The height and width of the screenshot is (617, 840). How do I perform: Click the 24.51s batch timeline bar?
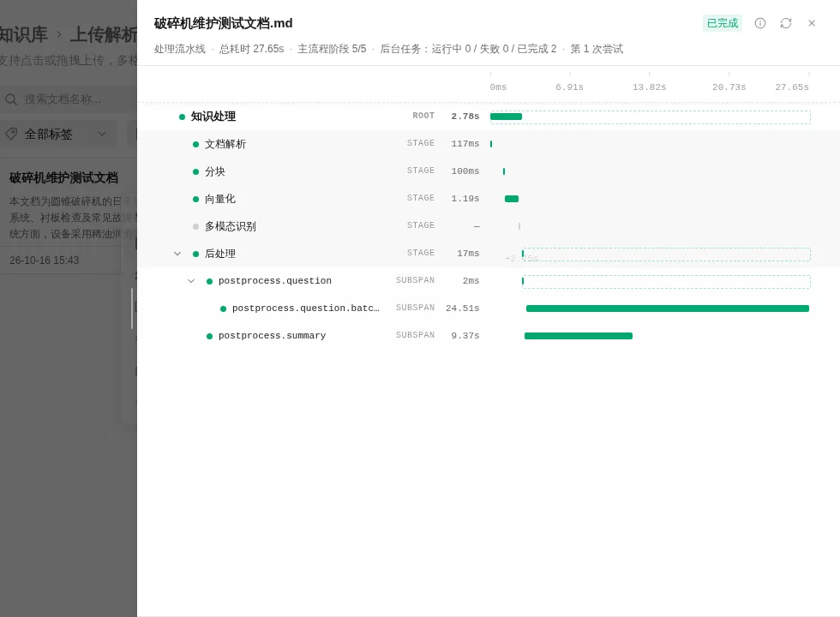pos(668,308)
